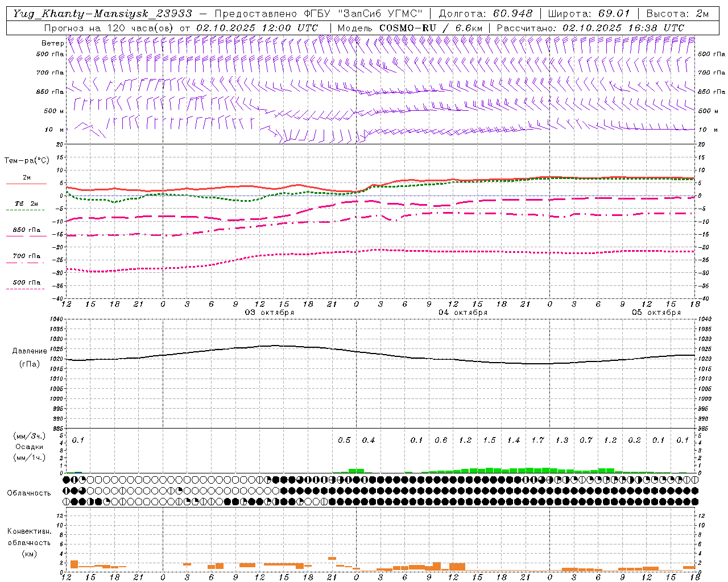Click the 'Td 2м' dew point legend entry
Viewport: 728px width, 582px height.
(26, 203)
